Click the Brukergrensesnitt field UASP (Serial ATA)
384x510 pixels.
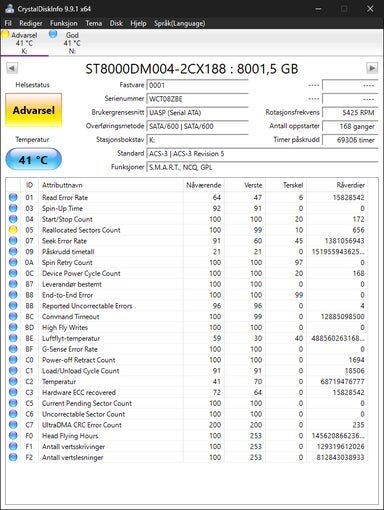(197, 112)
